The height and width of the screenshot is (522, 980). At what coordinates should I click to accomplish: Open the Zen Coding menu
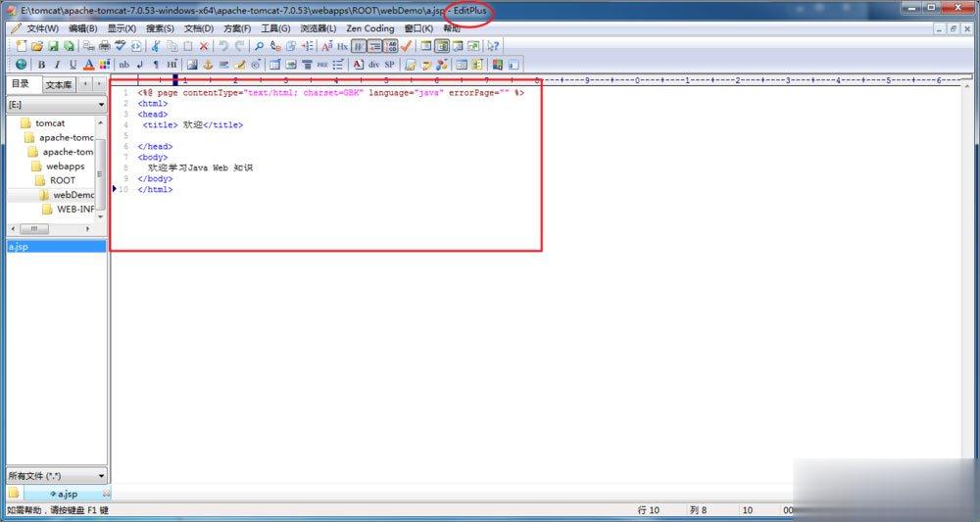[x=369, y=28]
